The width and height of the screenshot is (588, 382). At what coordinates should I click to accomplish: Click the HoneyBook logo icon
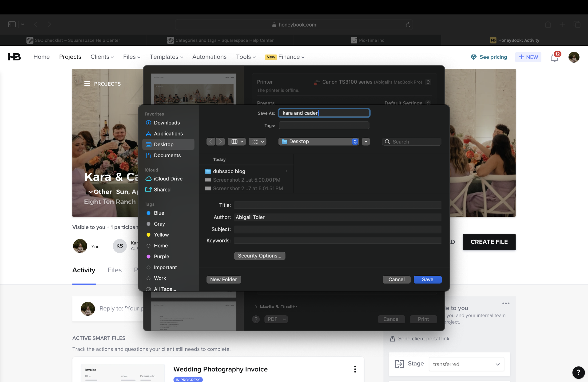[x=14, y=57]
